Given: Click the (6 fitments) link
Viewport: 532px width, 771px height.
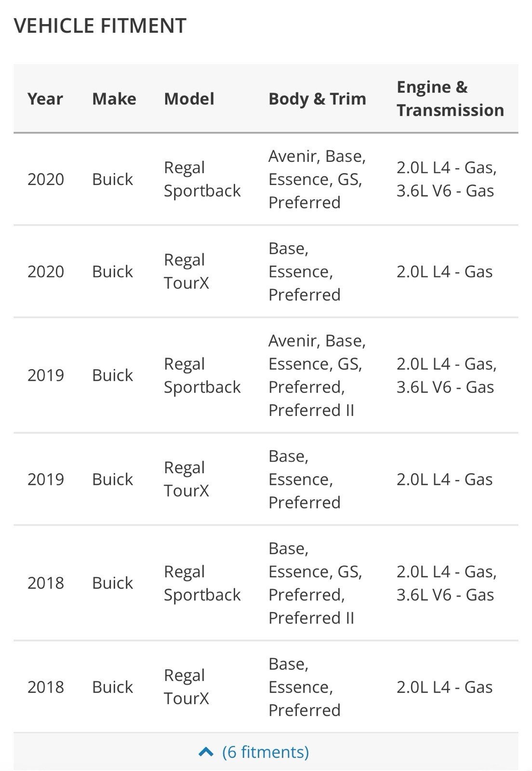Looking at the screenshot, I should (x=266, y=752).
